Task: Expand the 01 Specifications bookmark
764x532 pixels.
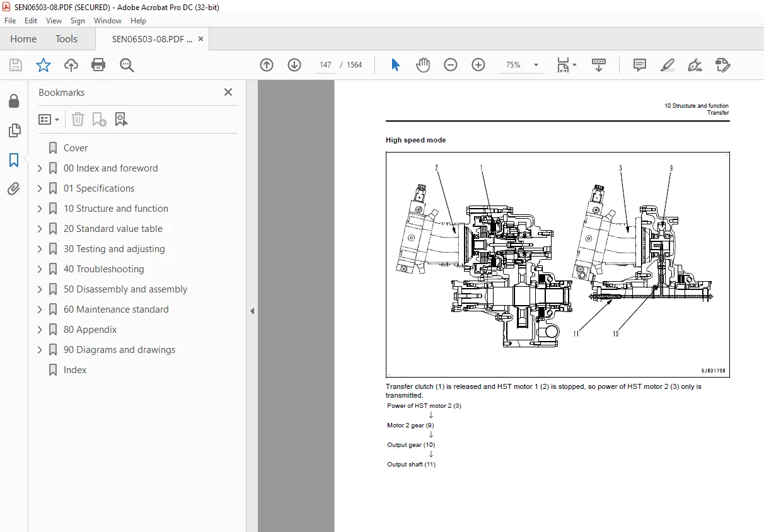Action: coord(40,188)
